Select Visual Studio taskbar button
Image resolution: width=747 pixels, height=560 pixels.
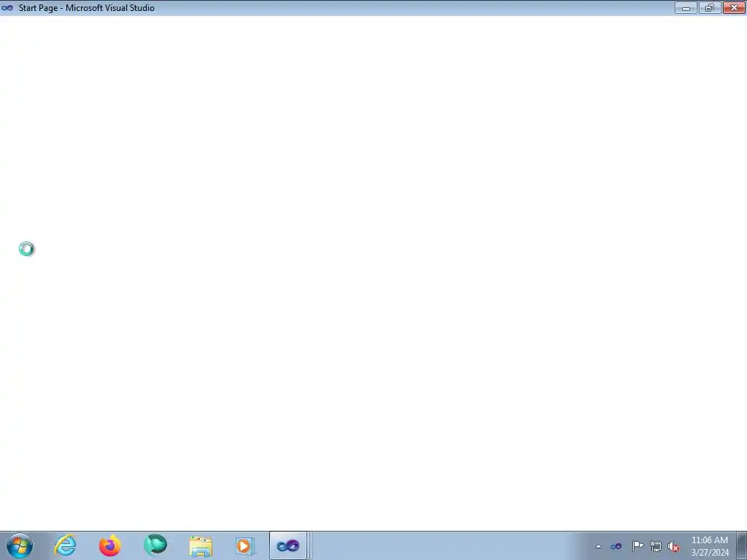click(287, 545)
